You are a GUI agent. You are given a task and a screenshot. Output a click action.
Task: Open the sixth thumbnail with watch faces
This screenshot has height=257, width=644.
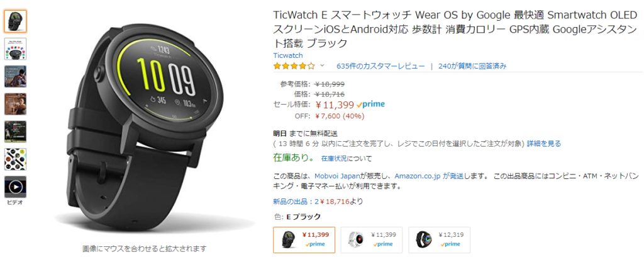coord(16,159)
